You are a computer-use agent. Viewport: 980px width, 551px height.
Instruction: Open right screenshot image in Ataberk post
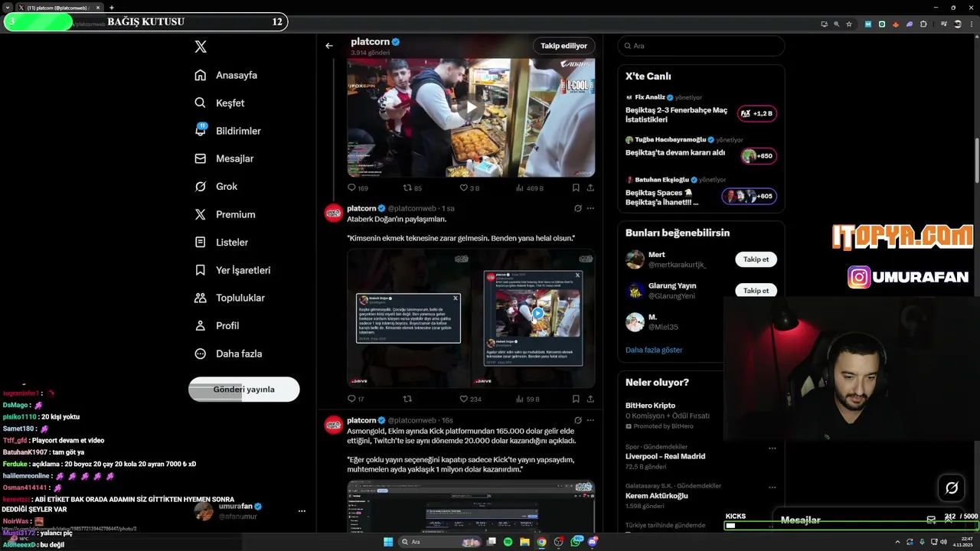[x=534, y=318]
